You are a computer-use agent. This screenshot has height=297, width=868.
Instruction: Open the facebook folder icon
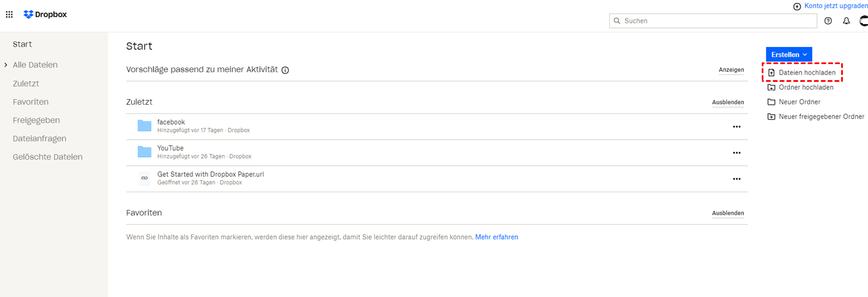tap(145, 126)
